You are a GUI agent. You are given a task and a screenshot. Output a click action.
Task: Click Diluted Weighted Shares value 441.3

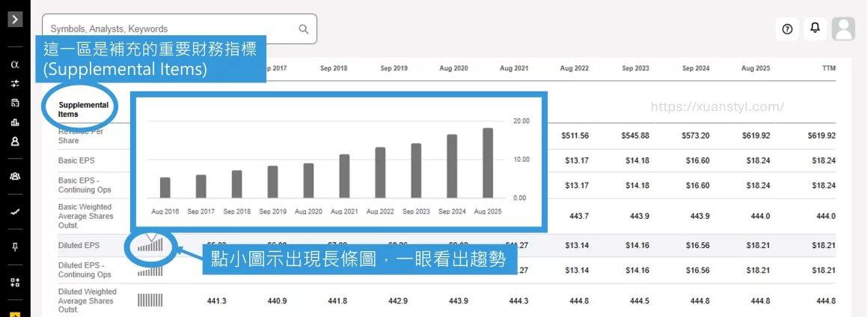point(217,301)
